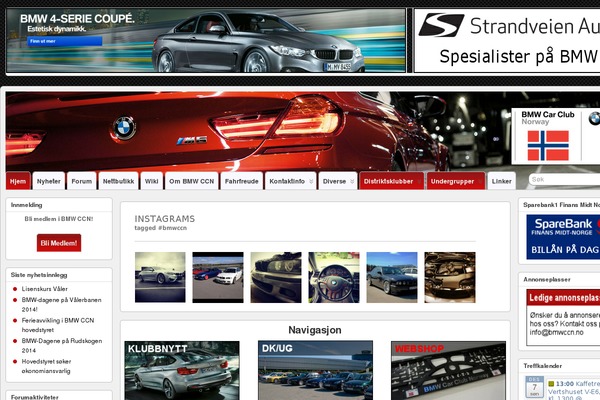Click the BMW 4-Serie Coupé banner ad
This screenshot has height=400, width=600.
206,40
